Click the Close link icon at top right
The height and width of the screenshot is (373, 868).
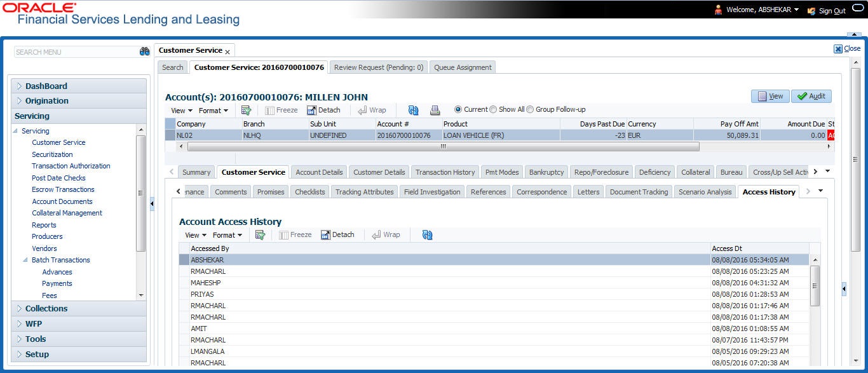pyautogui.click(x=838, y=49)
